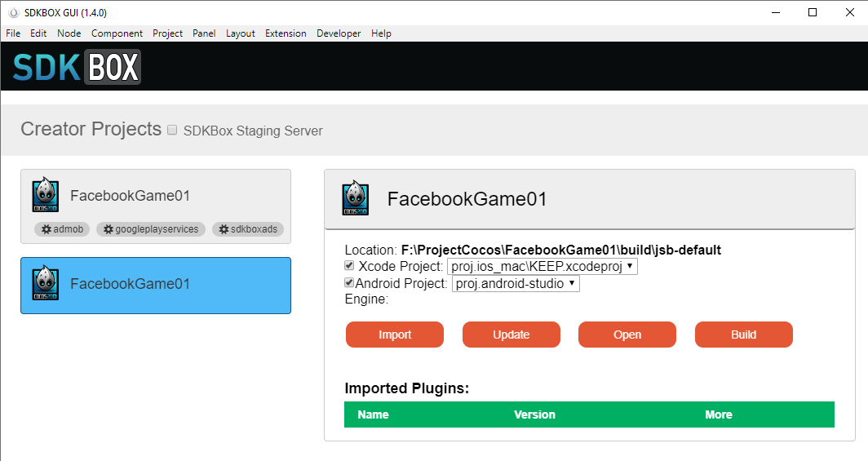Screen dimensions: 868x461
Task: Click the Cocos icon of highlighted blue project
Action: pos(45,284)
